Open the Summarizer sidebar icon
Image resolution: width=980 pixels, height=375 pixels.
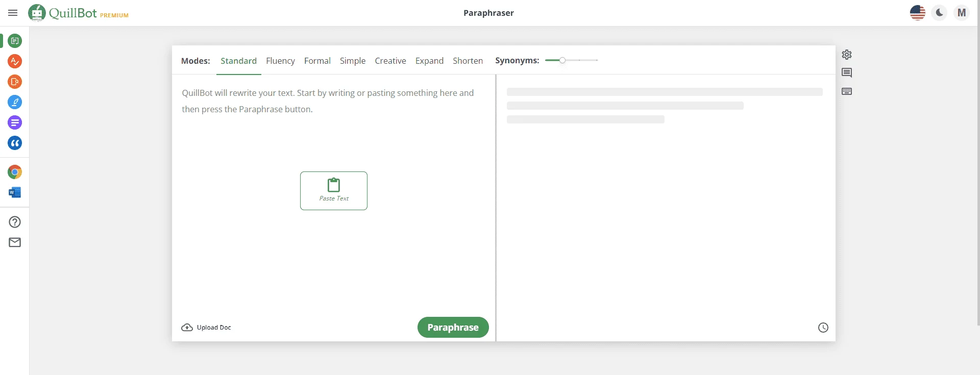(15, 122)
